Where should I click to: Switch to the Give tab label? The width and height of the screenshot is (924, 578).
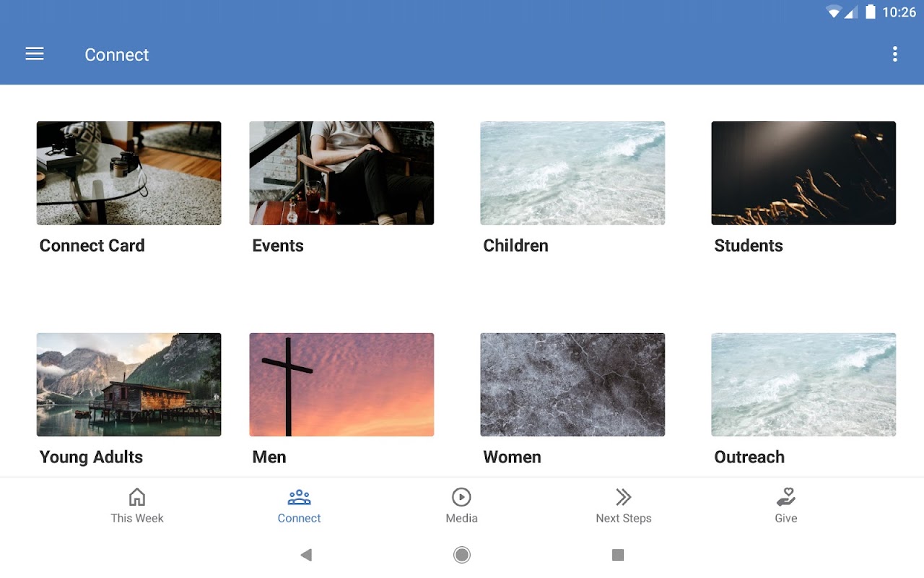pyautogui.click(x=786, y=518)
